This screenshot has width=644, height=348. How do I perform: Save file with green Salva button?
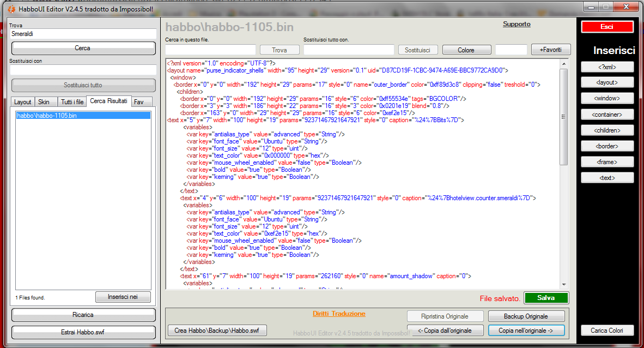pyautogui.click(x=546, y=298)
